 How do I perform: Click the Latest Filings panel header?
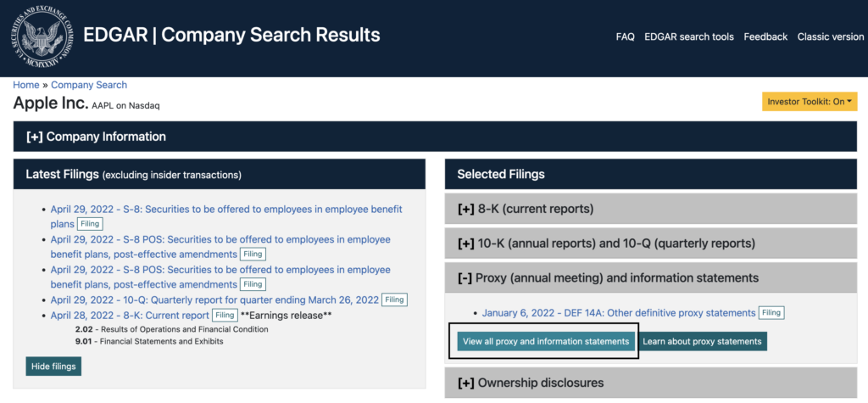tap(220, 174)
